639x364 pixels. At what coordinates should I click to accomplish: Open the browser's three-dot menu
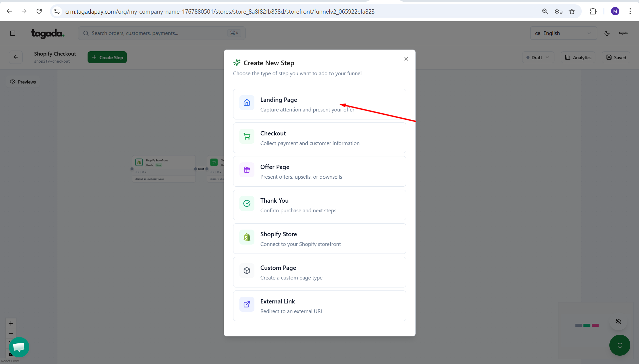[x=630, y=11]
